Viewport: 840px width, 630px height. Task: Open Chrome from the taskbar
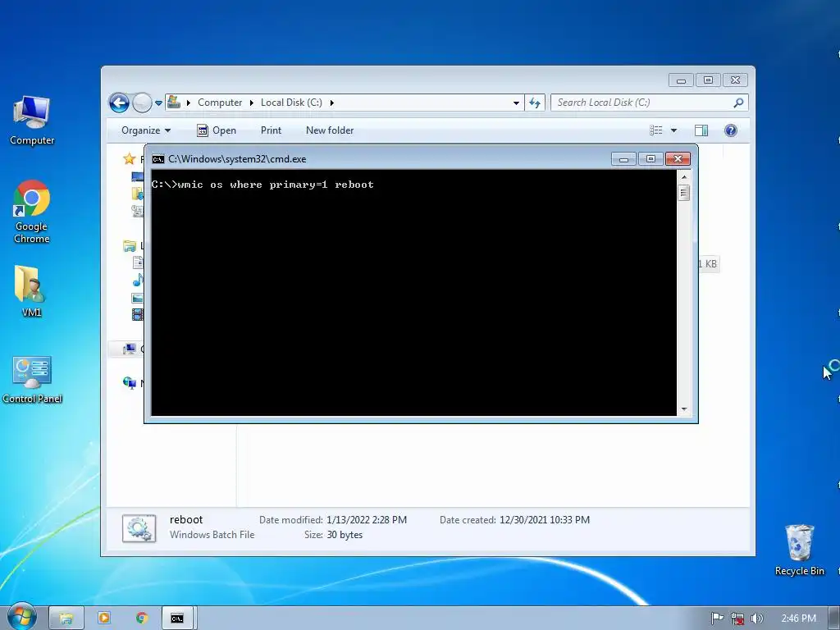coord(141,619)
